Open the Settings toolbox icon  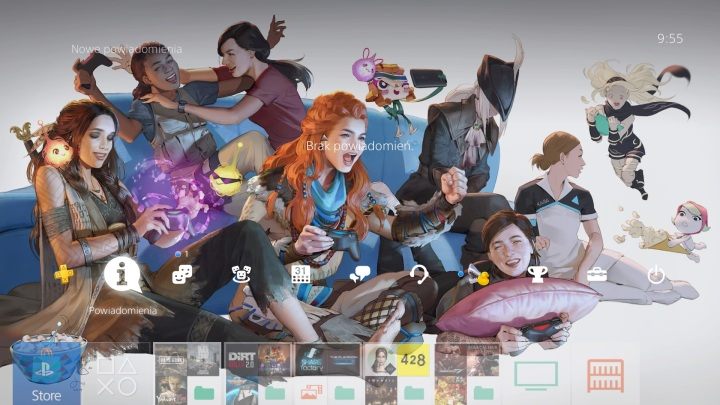(x=597, y=275)
